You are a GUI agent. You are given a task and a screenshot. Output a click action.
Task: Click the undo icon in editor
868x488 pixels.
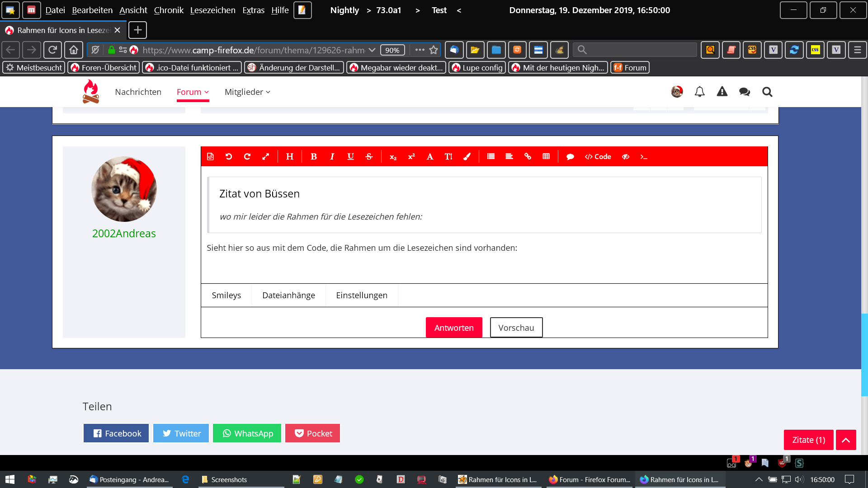[x=229, y=156]
